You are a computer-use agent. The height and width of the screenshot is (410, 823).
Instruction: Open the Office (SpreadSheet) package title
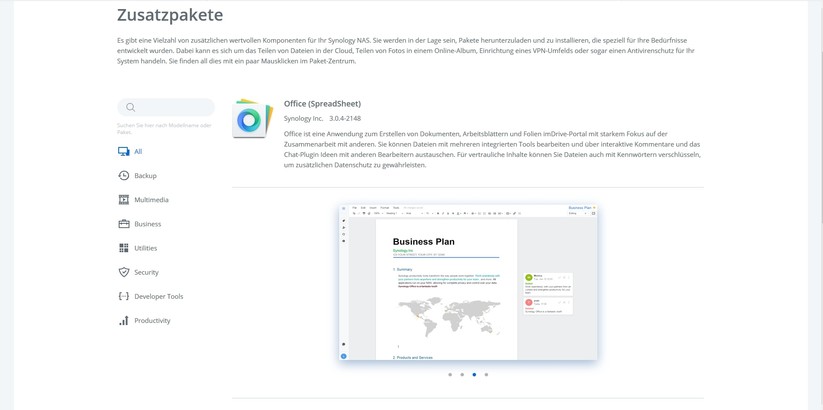pyautogui.click(x=322, y=103)
